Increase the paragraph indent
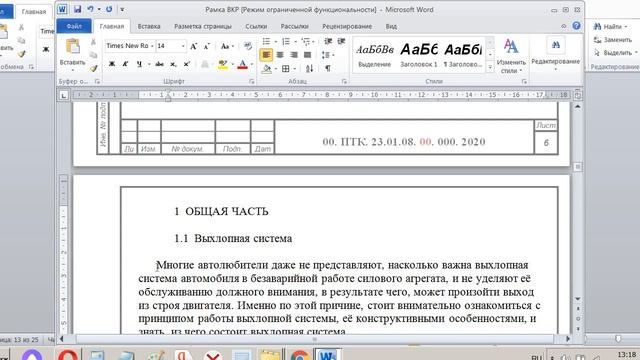Screen dimensions: 640x360 click(341, 41)
